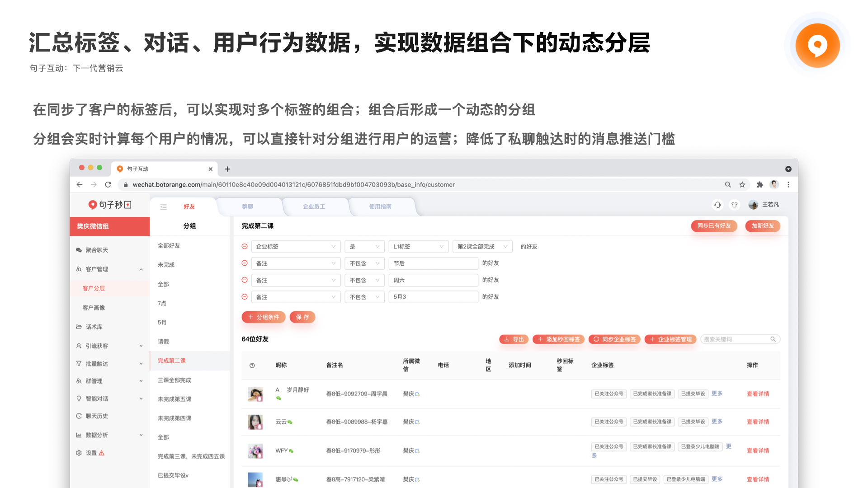Click the zoom magnifier icon in address bar
Screen dimensions: 868x488
[x=728, y=184]
